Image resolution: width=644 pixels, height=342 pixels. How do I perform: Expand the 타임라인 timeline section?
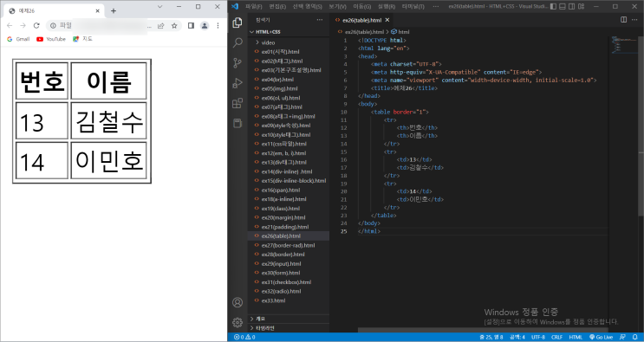(x=289, y=328)
